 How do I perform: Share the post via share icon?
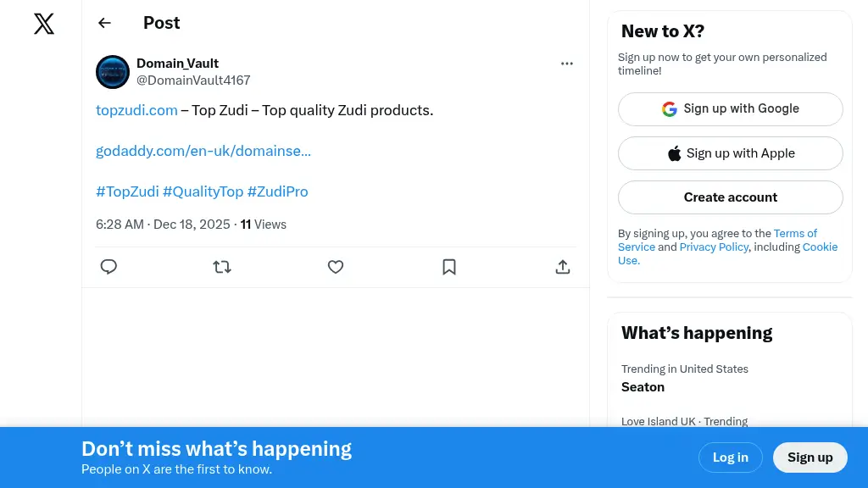point(563,267)
